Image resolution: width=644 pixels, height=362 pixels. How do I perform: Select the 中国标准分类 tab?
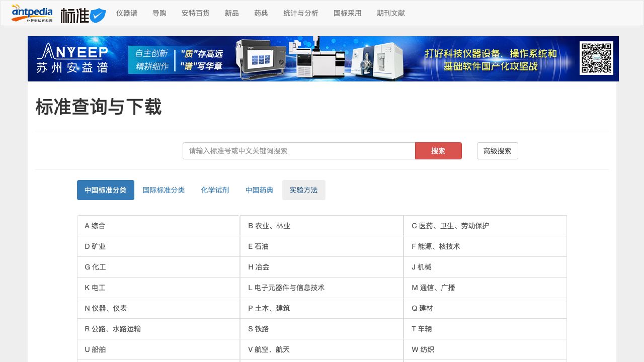(106, 190)
